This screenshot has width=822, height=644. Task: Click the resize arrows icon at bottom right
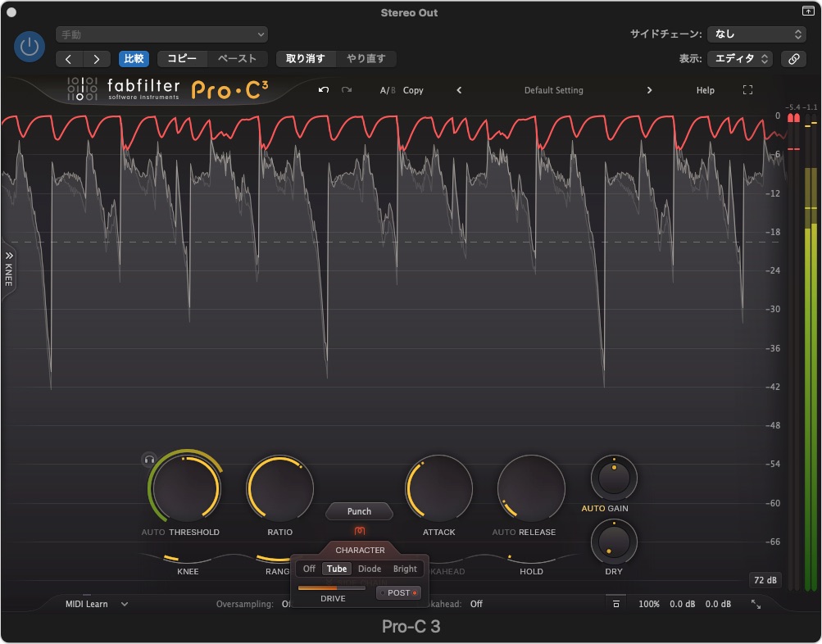756,604
